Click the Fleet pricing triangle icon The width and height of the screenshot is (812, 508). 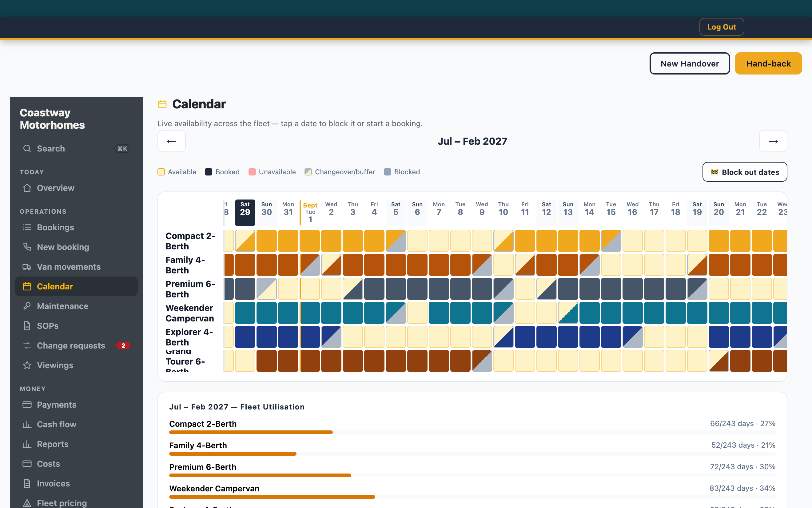(x=27, y=503)
